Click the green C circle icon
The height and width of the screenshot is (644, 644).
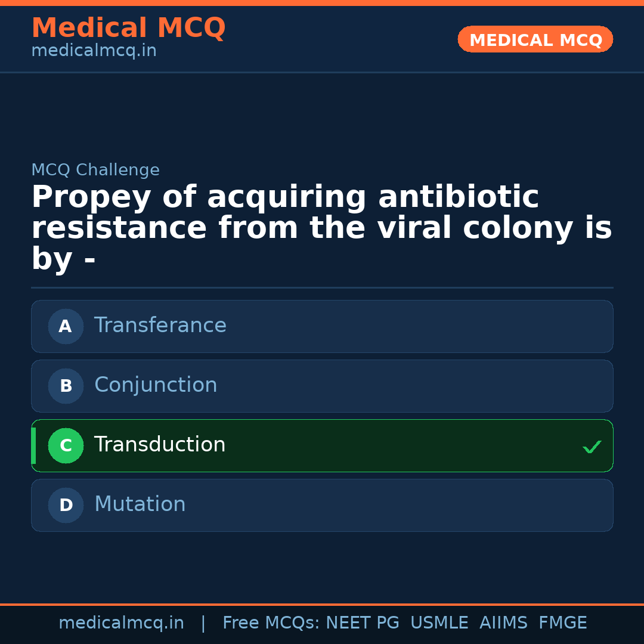click(66, 445)
